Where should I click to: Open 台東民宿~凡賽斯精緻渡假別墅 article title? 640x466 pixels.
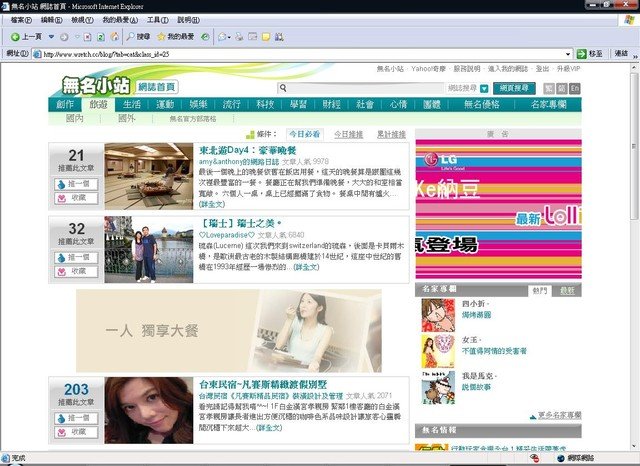[x=263, y=384]
